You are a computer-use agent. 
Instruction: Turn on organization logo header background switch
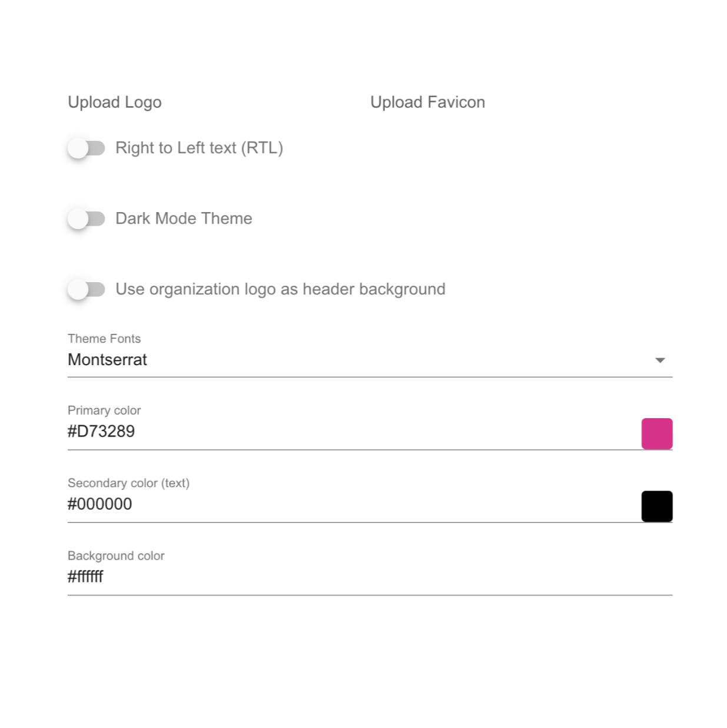[86, 289]
